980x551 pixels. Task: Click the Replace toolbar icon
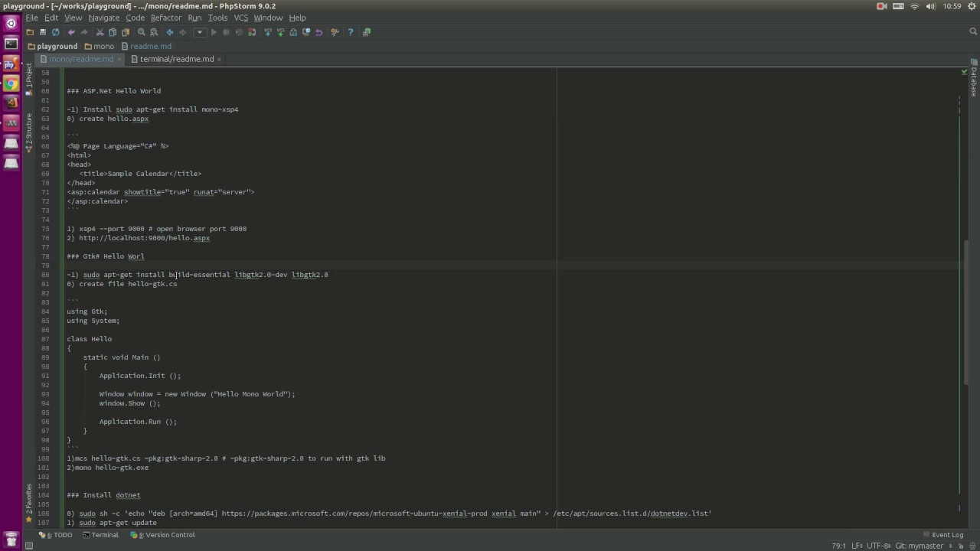click(154, 32)
